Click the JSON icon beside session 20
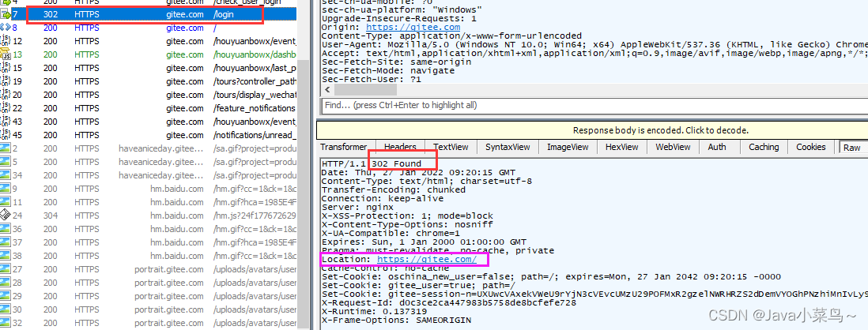The height and width of the screenshot is (330, 868). pyautogui.click(x=6, y=95)
